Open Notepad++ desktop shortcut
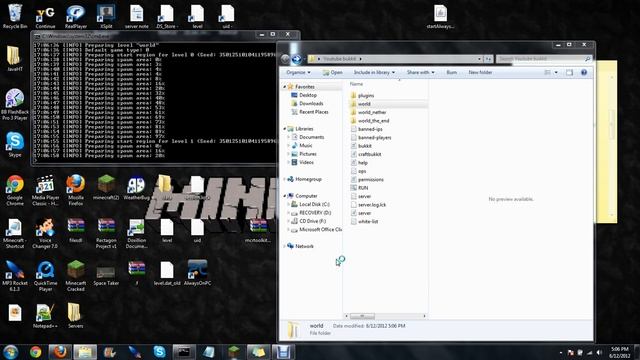Viewport: 640px width, 360px height. point(45,316)
